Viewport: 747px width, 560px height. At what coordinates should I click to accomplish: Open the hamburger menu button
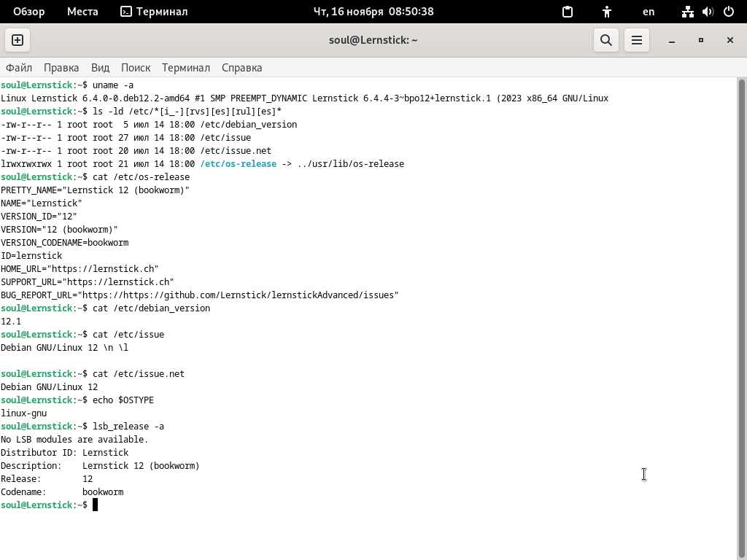point(637,40)
